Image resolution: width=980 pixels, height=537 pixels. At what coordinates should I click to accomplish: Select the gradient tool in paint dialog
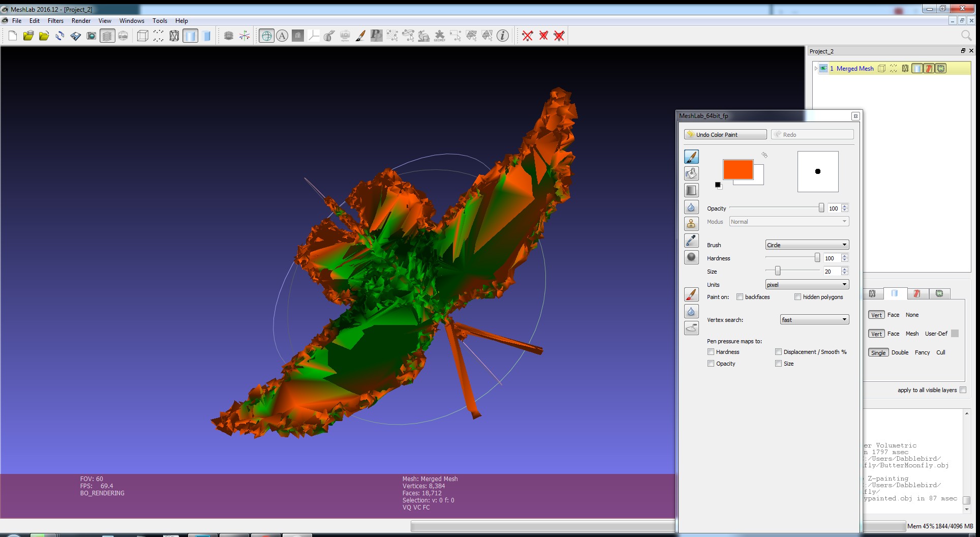(x=691, y=190)
